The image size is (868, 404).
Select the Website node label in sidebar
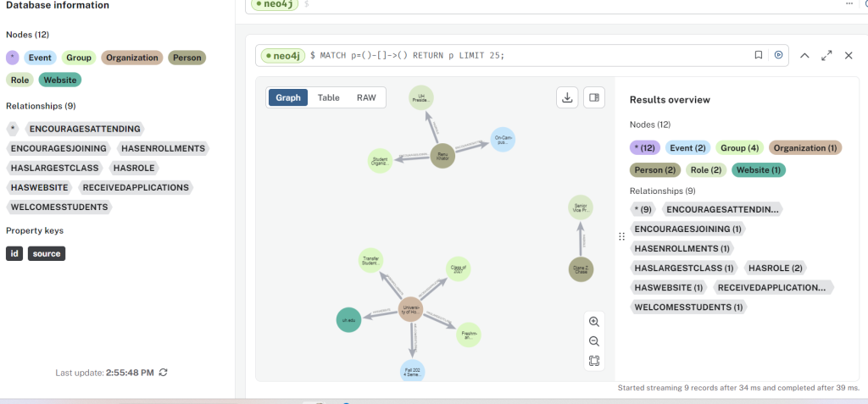[60, 80]
